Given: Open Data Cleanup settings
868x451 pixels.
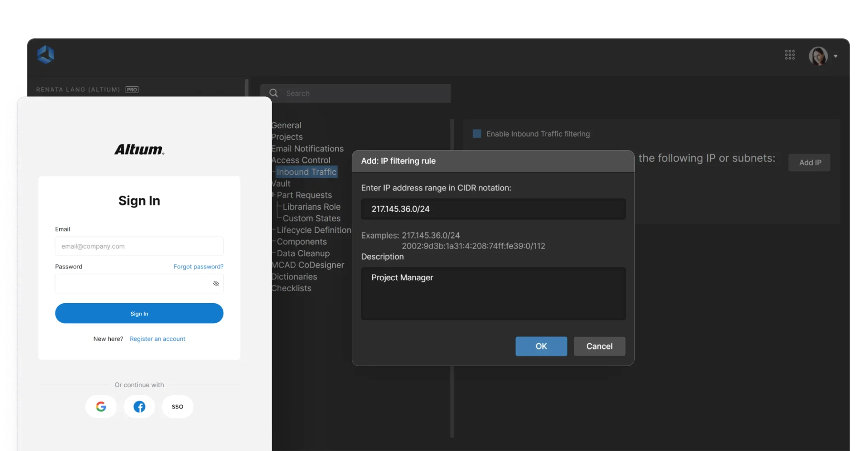Looking at the screenshot, I should (303, 254).
